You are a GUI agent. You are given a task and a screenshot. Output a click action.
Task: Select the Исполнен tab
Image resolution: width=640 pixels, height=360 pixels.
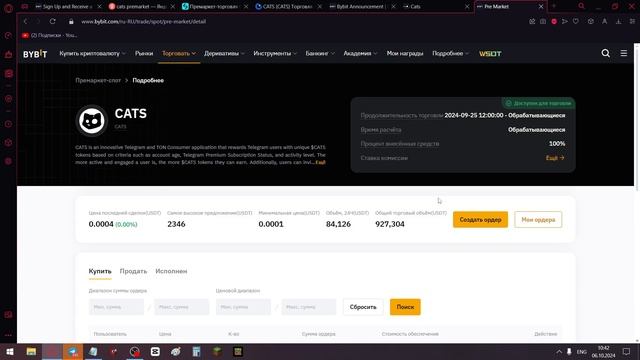coord(171,271)
